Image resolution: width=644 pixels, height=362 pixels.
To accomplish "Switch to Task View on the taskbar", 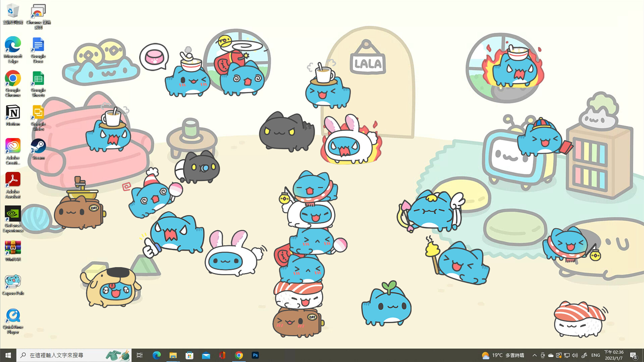I will 140,355.
